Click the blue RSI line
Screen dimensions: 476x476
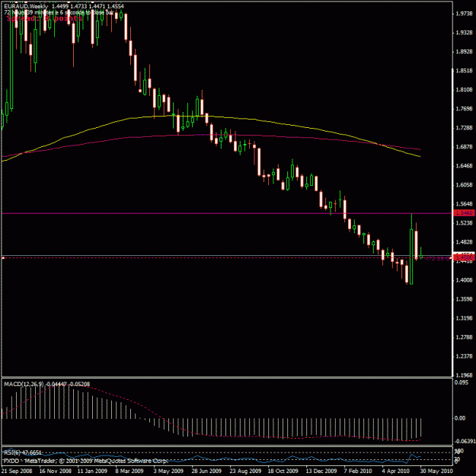point(212,459)
